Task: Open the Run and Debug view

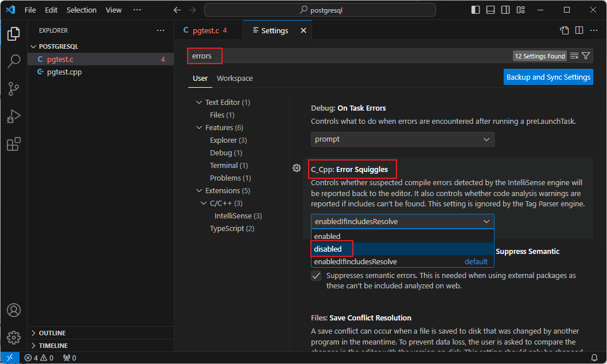Action: click(x=14, y=117)
